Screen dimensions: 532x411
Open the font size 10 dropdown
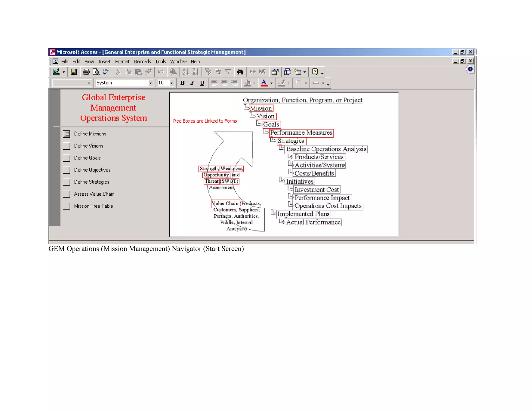tap(171, 83)
